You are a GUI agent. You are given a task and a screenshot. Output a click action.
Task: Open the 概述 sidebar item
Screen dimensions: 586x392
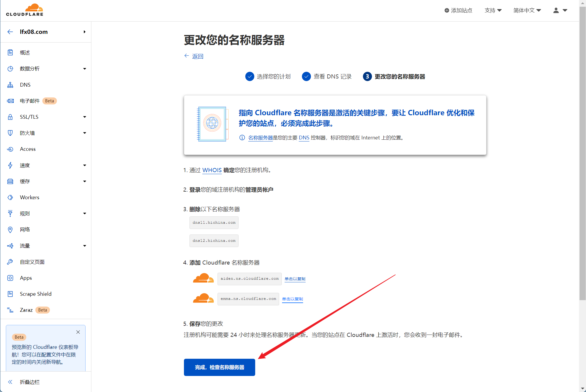coord(46,52)
